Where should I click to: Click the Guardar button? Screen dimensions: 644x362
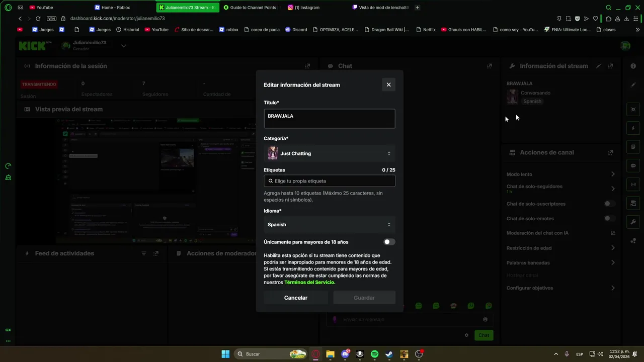(x=364, y=298)
